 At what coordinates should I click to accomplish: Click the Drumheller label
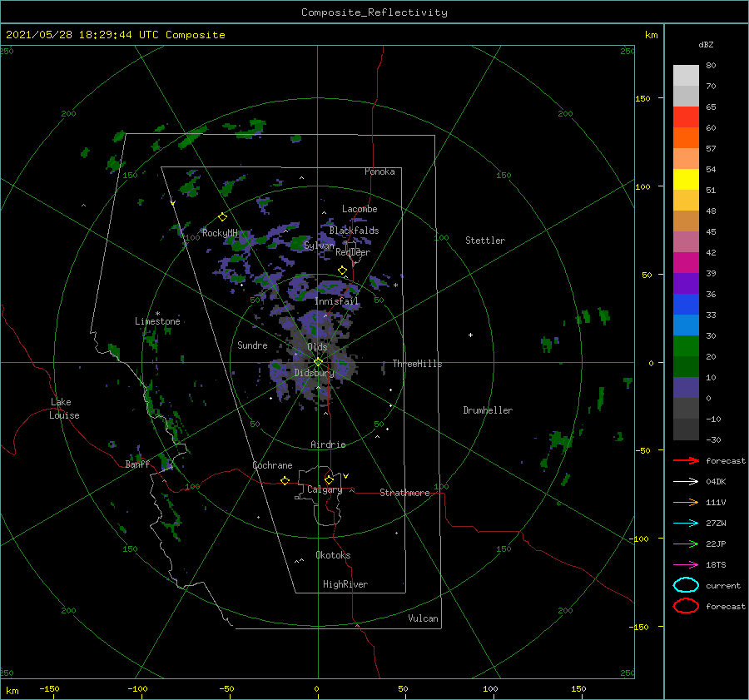pos(488,410)
